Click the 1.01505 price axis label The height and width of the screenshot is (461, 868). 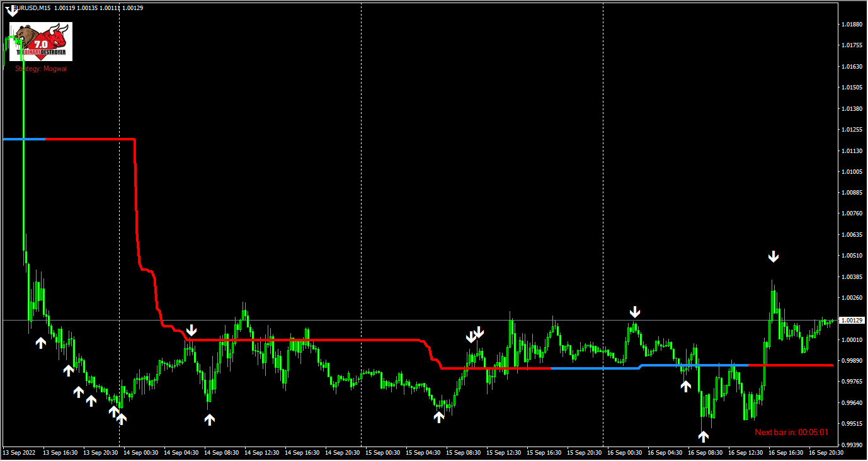pyautogui.click(x=852, y=88)
